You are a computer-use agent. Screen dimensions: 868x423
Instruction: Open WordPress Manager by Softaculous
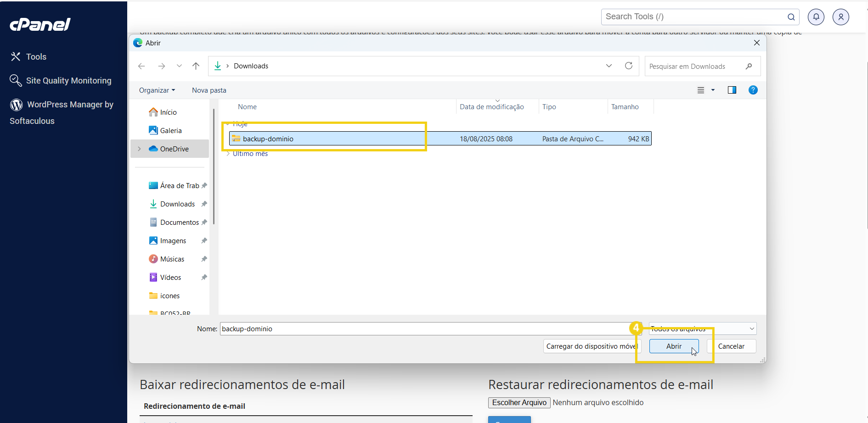click(x=62, y=112)
